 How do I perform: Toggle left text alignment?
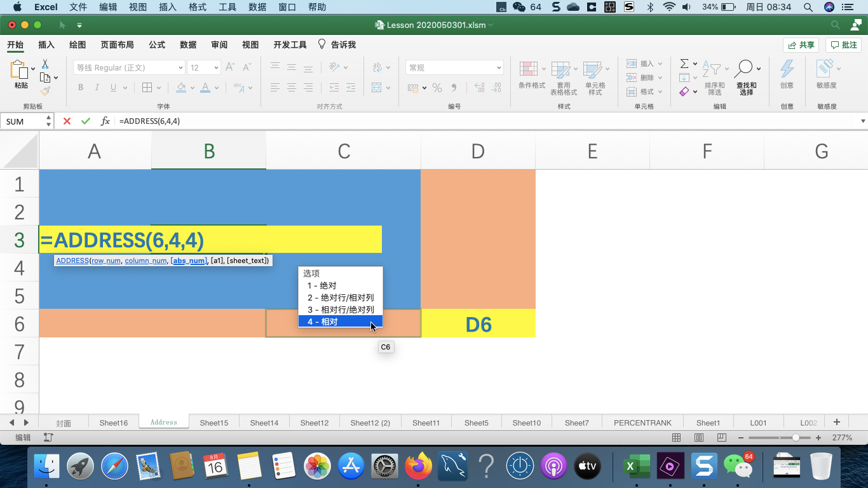[275, 88]
